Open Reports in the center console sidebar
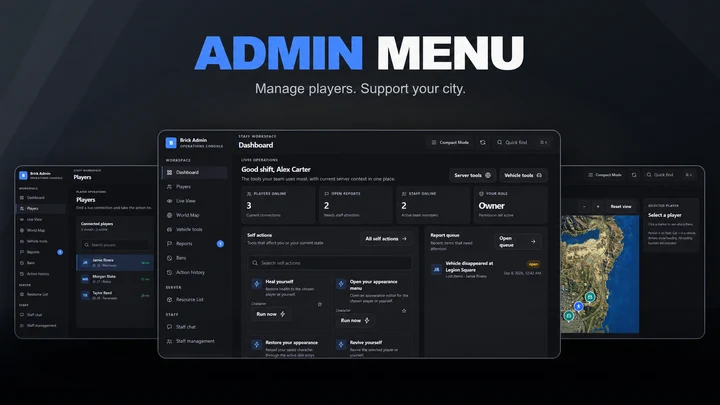The image size is (720, 405). tap(195, 243)
